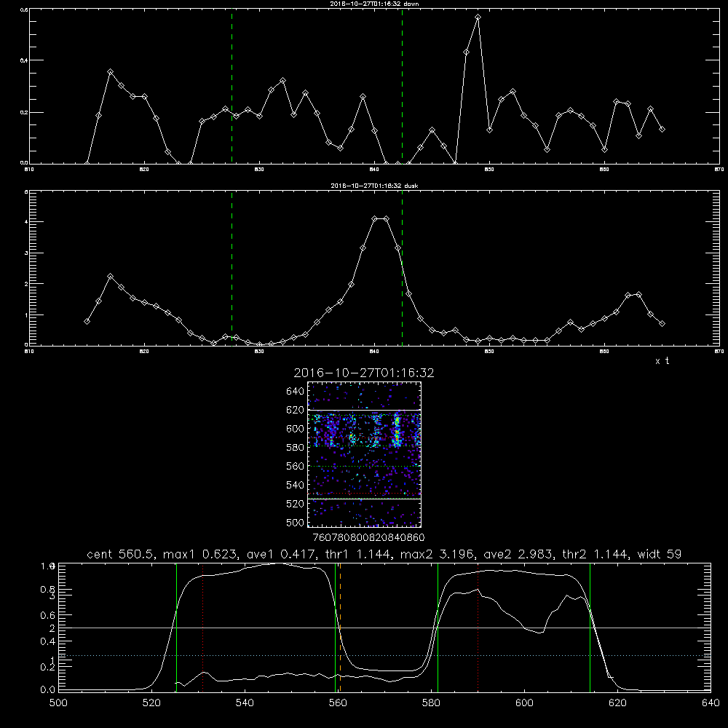This screenshot has height=728, width=728.
Task: Click the '600' x-axis label of the bottom plot
Action: [524, 703]
